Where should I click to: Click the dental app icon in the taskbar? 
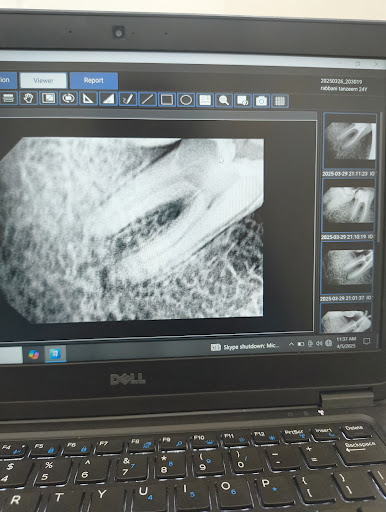[55, 354]
